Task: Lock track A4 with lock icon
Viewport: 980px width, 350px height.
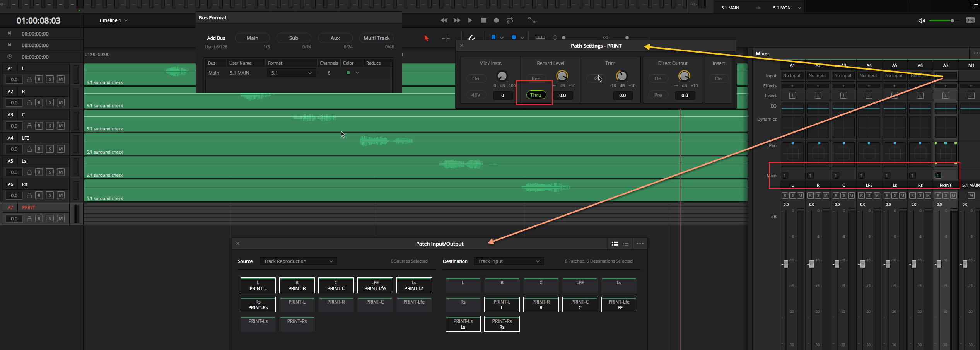Action: click(x=29, y=149)
